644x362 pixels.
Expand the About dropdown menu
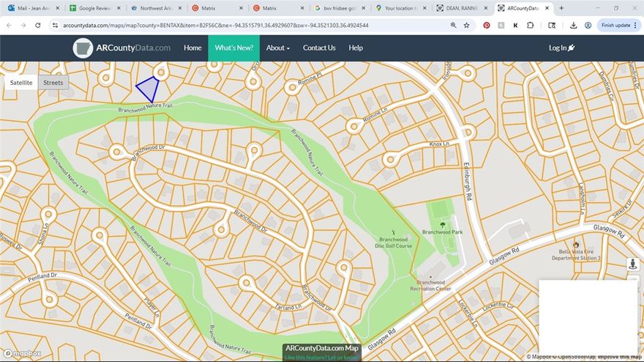(277, 48)
